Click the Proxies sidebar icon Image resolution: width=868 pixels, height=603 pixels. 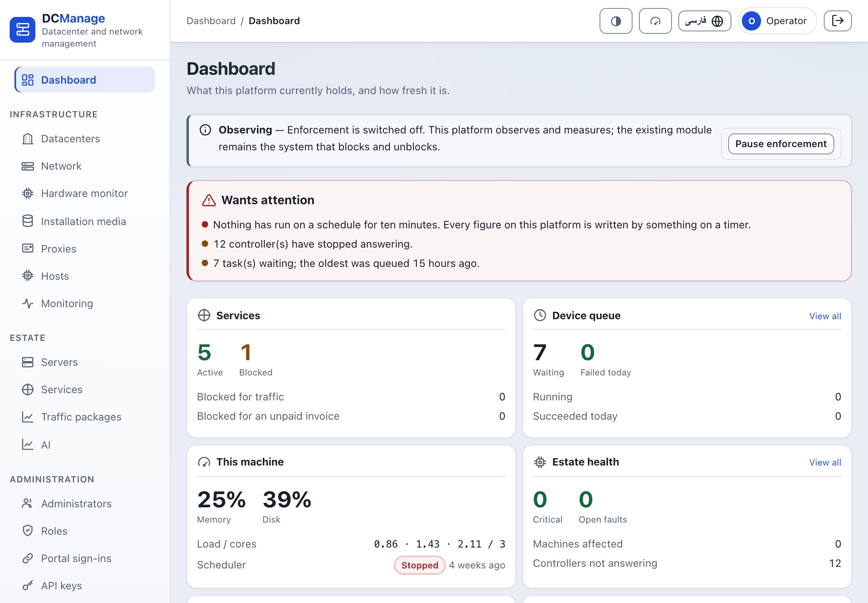pyautogui.click(x=28, y=248)
